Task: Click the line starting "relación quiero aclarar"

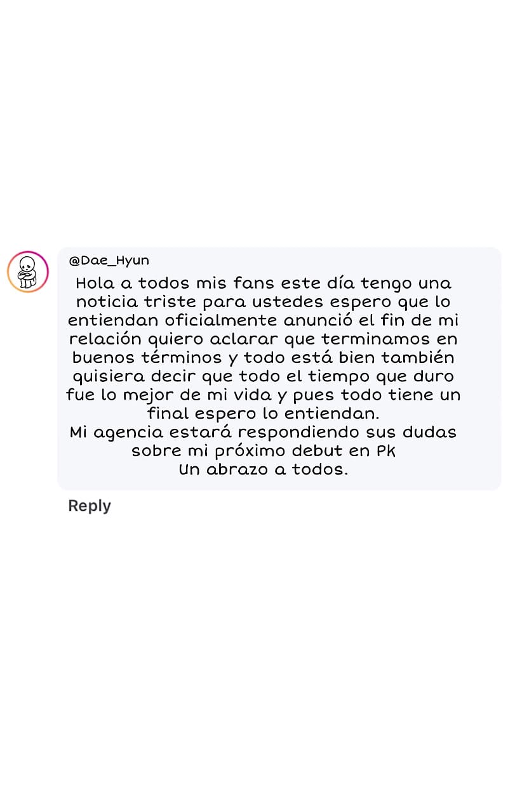Action: tap(263, 339)
